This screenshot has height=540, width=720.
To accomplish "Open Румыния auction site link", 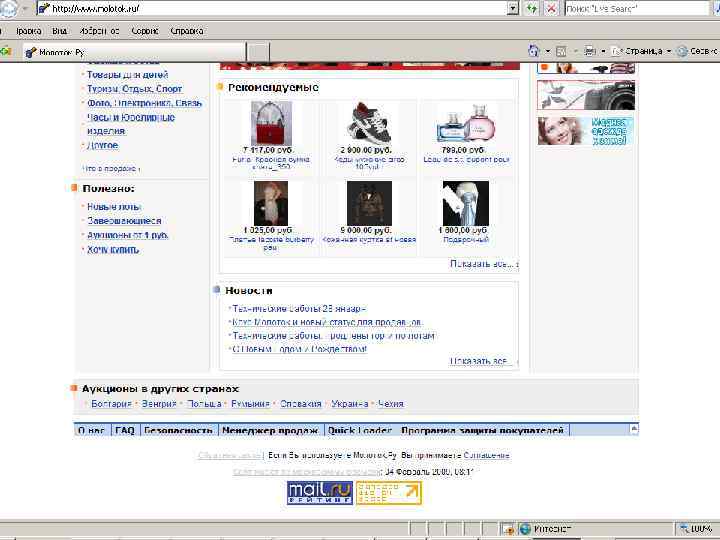I will 250,404.
